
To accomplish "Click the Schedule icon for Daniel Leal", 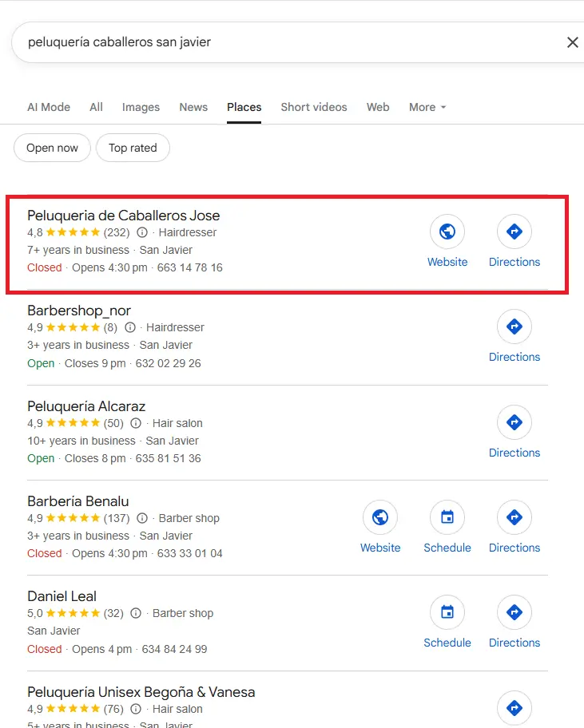I will (x=447, y=611).
